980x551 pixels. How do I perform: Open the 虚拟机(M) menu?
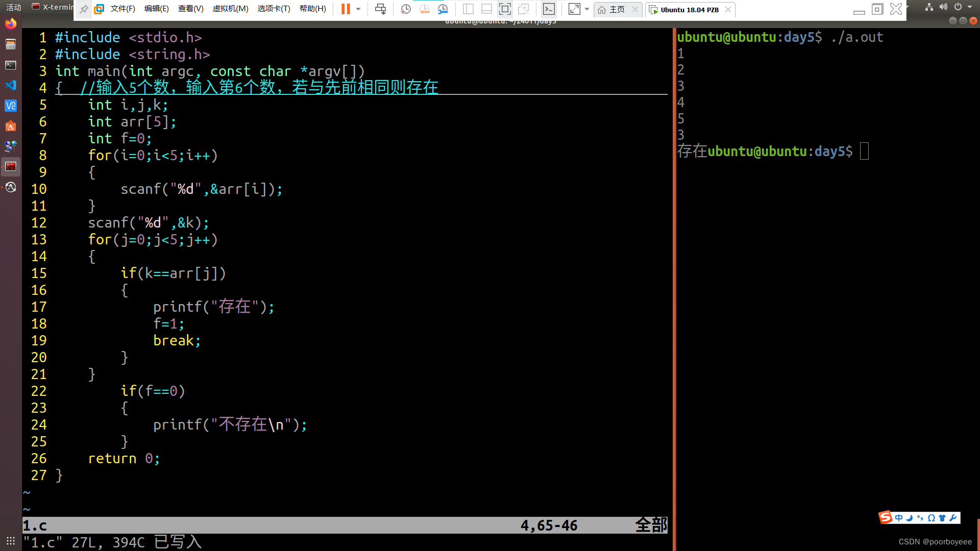click(230, 9)
